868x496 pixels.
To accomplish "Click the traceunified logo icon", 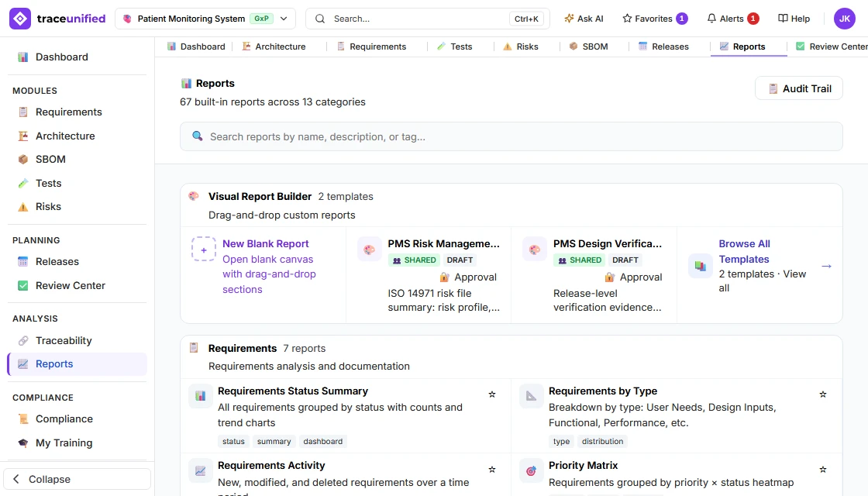I will (x=20, y=19).
